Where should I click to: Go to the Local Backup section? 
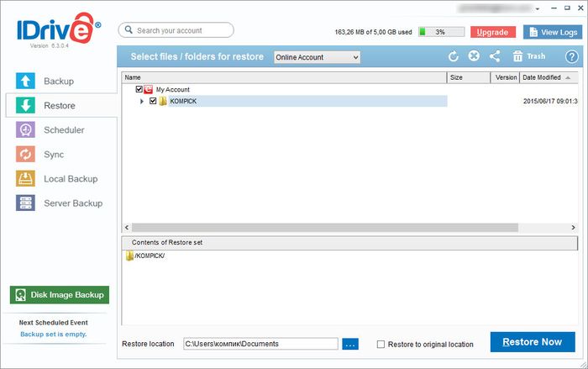tap(70, 179)
